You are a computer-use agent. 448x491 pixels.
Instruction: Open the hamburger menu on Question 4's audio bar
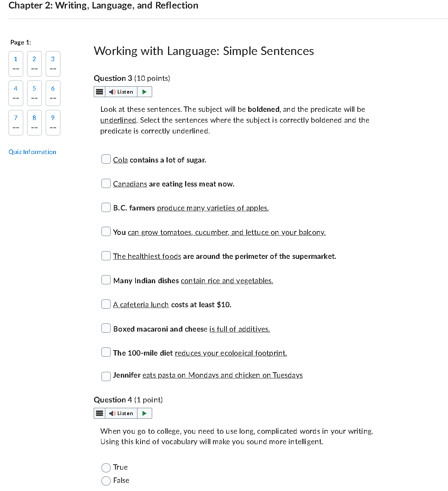99,413
